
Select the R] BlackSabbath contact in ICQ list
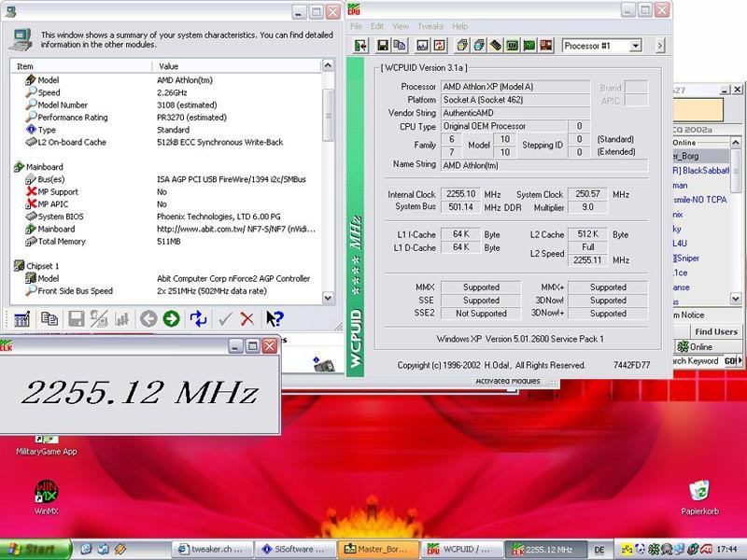(x=701, y=170)
